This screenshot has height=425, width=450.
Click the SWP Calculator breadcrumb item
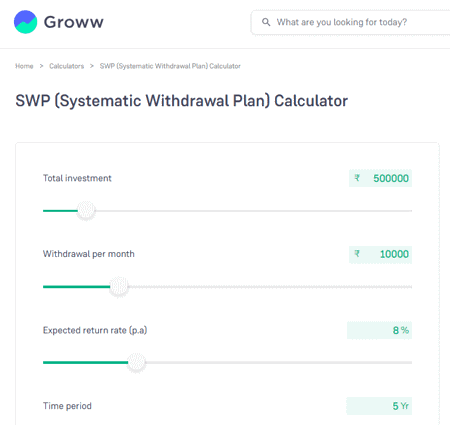[x=170, y=66]
